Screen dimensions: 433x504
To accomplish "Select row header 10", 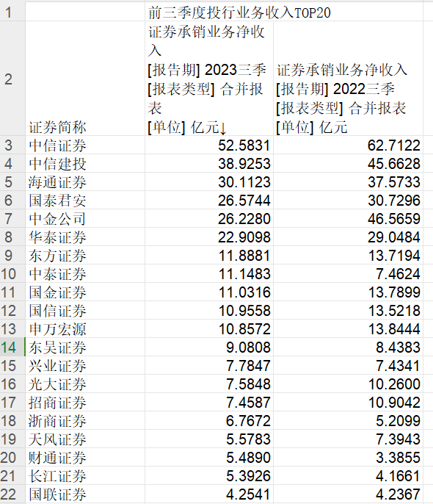I will click(12, 274).
